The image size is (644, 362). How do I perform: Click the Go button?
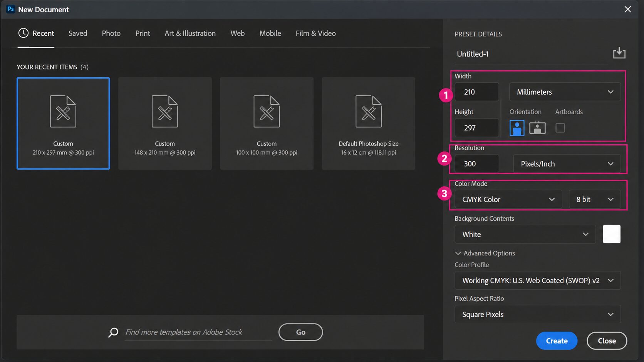[300, 332]
